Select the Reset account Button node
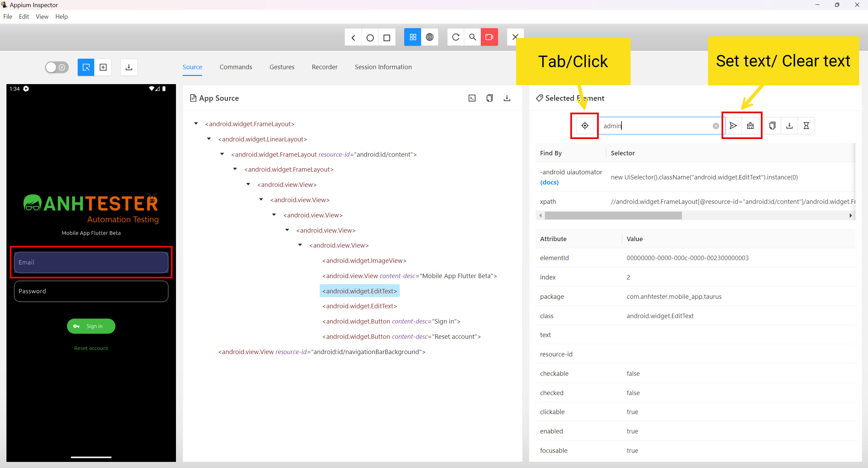Image resolution: width=868 pixels, height=468 pixels. (x=401, y=336)
